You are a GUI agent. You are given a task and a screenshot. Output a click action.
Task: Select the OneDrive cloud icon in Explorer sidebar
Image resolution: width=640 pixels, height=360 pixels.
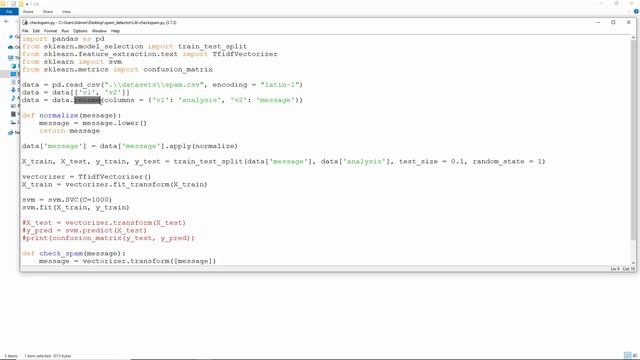(11, 47)
